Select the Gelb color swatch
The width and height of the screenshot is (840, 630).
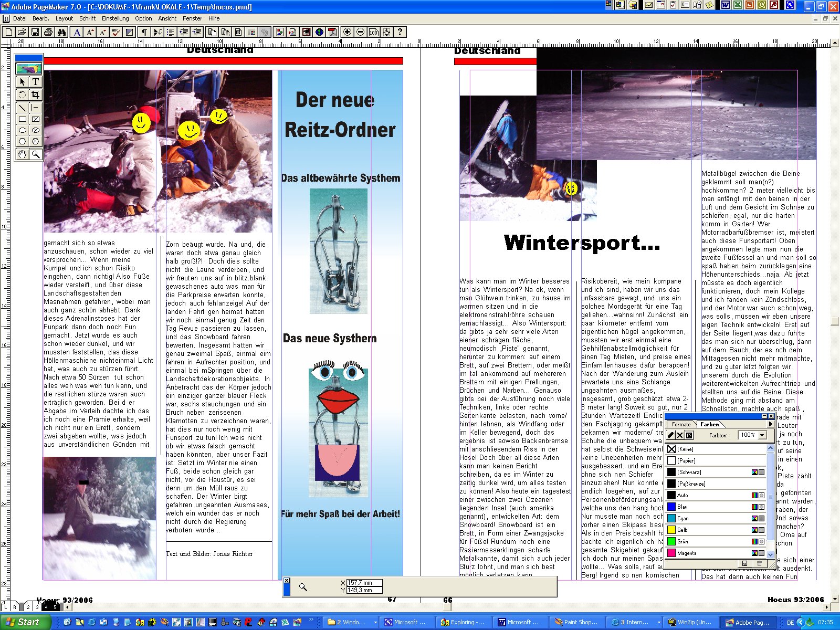(x=671, y=530)
